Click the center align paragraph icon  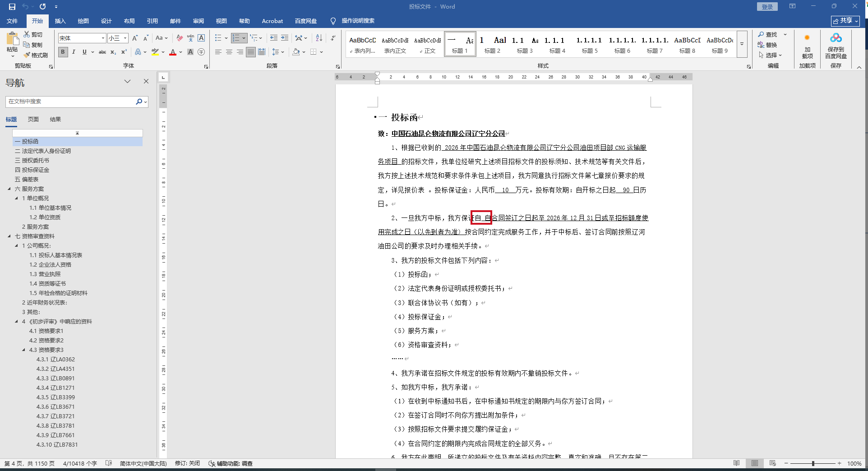pos(229,52)
